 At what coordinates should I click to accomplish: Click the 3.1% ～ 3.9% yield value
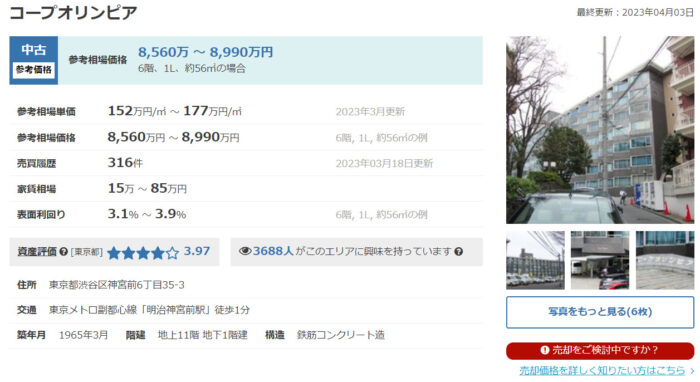[146, 214]
